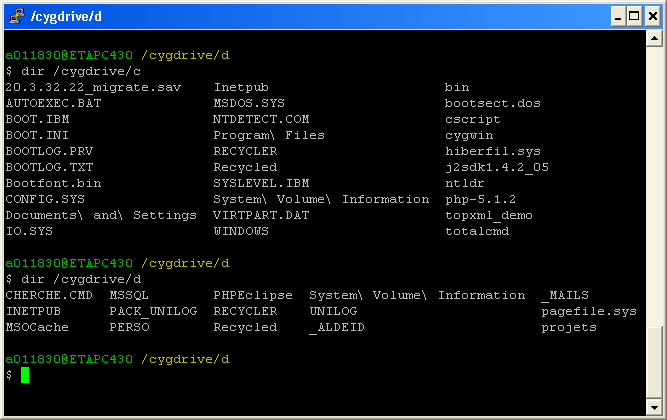Click the scrollbar up arrow

coord(655,41)
